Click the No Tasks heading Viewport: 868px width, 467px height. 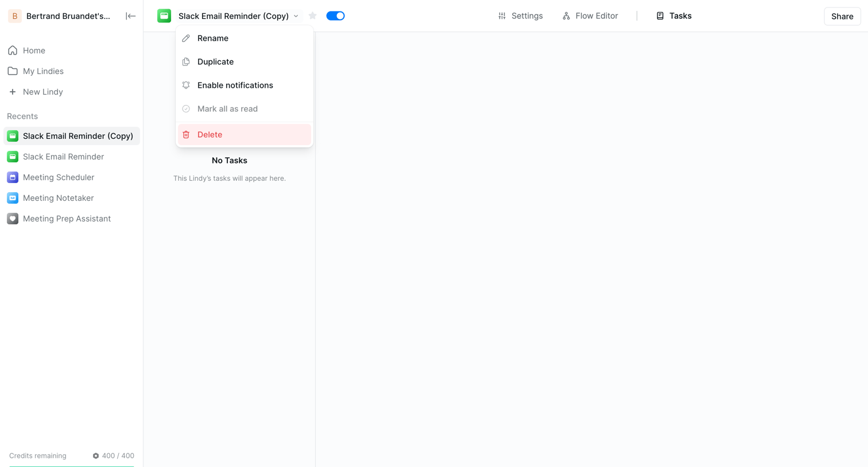pos(230,161)
